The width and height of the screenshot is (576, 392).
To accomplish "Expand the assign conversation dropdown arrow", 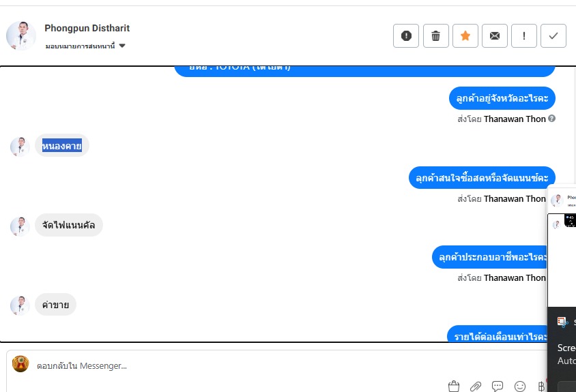I will coord(122,46).
